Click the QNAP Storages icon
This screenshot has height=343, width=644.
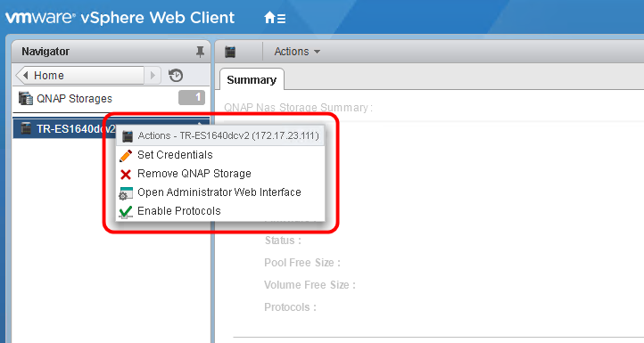(26, 99)
